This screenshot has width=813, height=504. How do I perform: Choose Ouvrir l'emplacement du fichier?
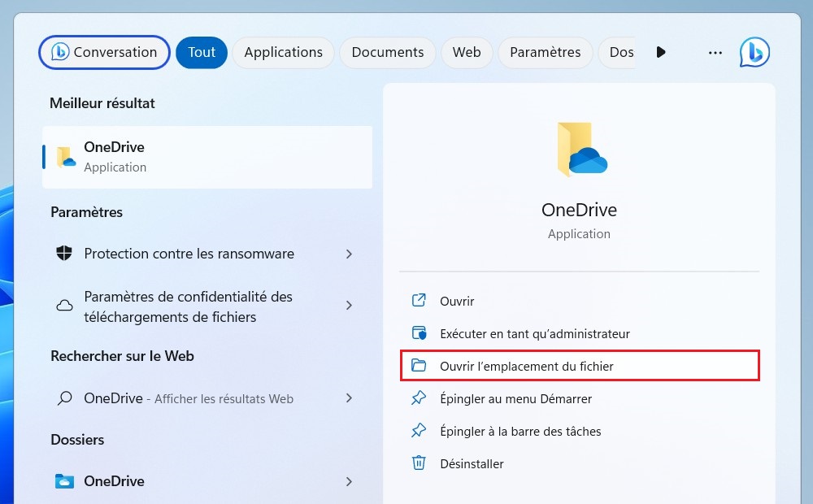tap(580, 366)
